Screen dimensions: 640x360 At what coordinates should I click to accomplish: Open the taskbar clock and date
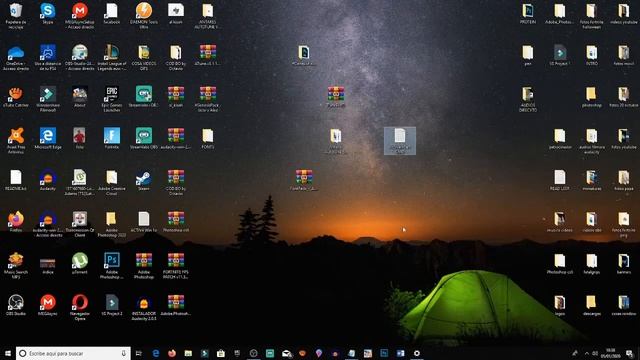click(x=611, y=353)
